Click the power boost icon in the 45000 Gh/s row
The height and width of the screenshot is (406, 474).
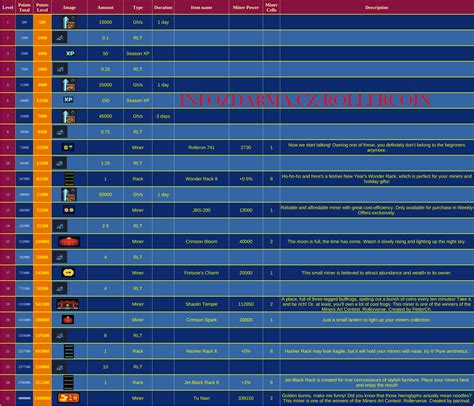69,116
